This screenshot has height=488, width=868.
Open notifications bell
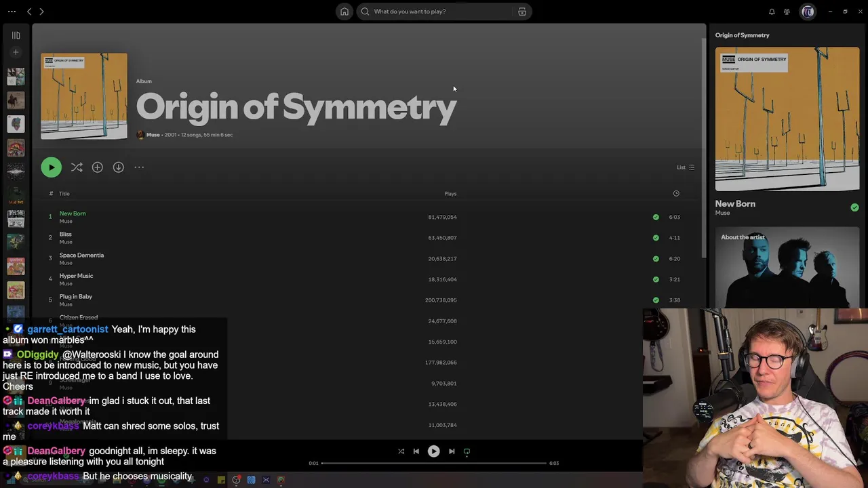click(772, 12)
